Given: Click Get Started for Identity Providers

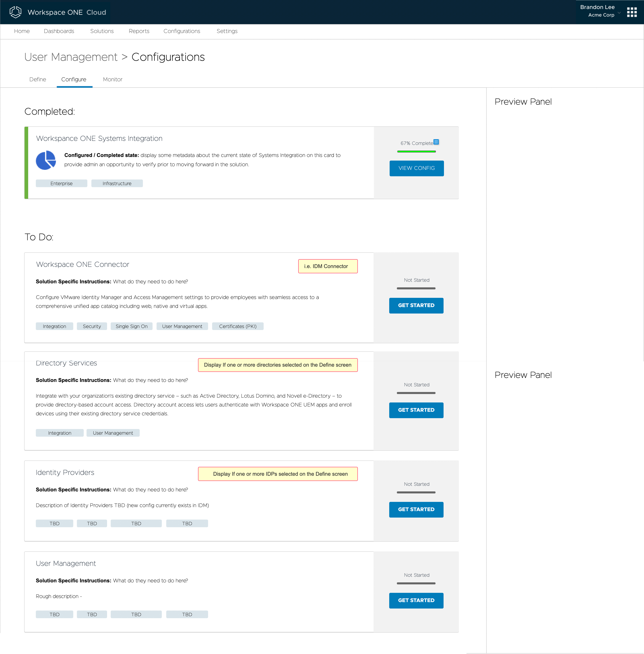Looking at the screenshot, I should (416, 509).
